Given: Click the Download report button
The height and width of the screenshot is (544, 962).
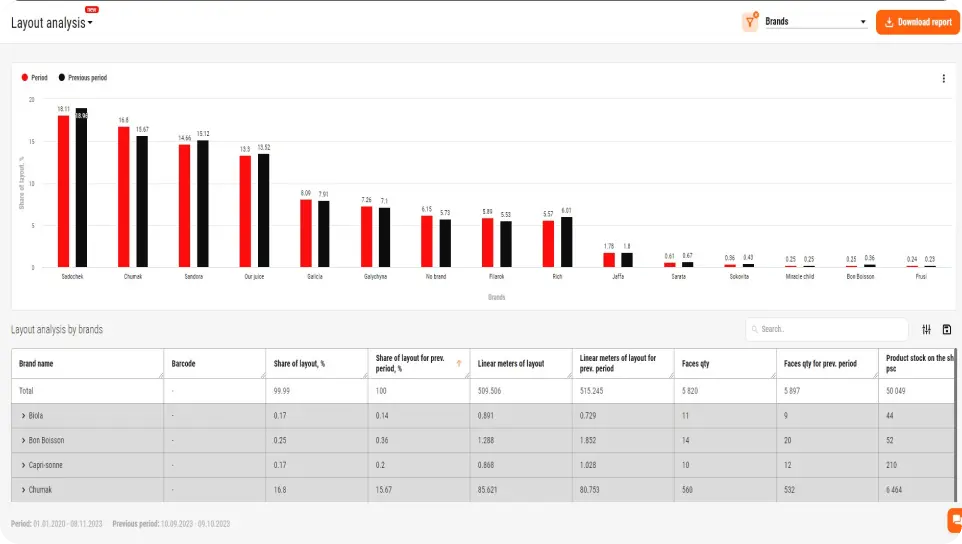Looking at the screenshot, I should [917, 22].
